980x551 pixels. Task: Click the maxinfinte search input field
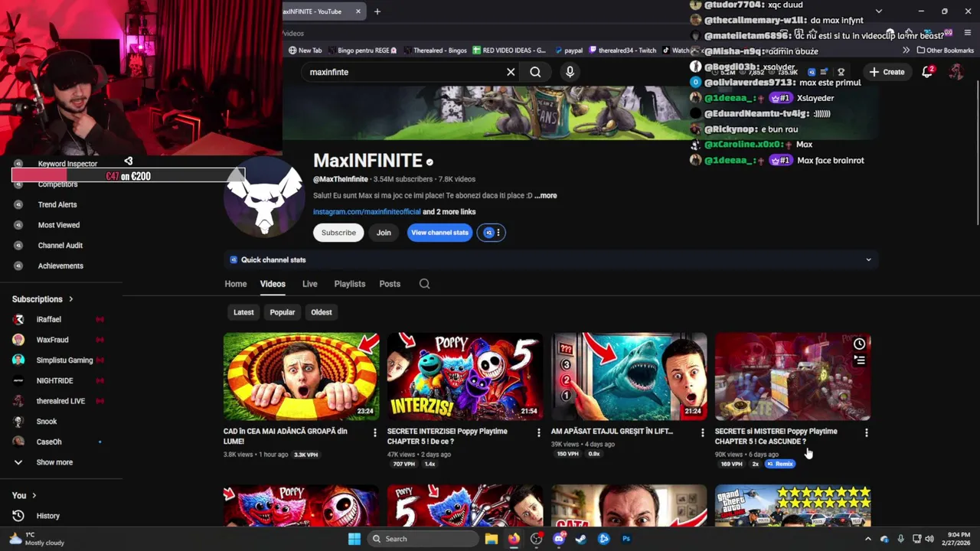404,72
